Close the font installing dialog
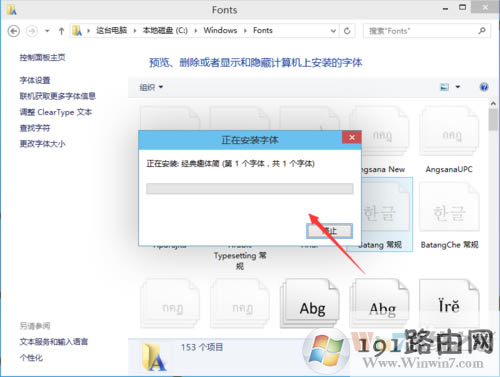Image resolution: width=500 pixels, height=377 pixels. click(x=352, y=137)
